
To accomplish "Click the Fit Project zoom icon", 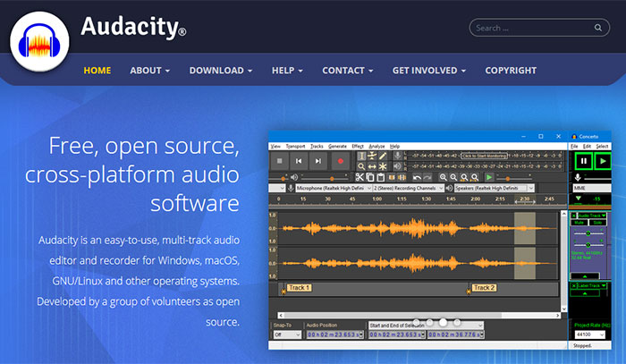I will point(474,177).
